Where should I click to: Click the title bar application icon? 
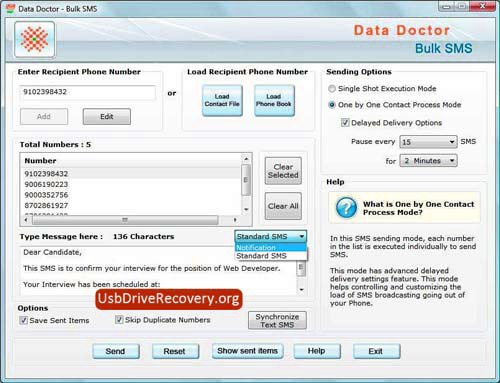pyautogui.click(x=11, y=9)
